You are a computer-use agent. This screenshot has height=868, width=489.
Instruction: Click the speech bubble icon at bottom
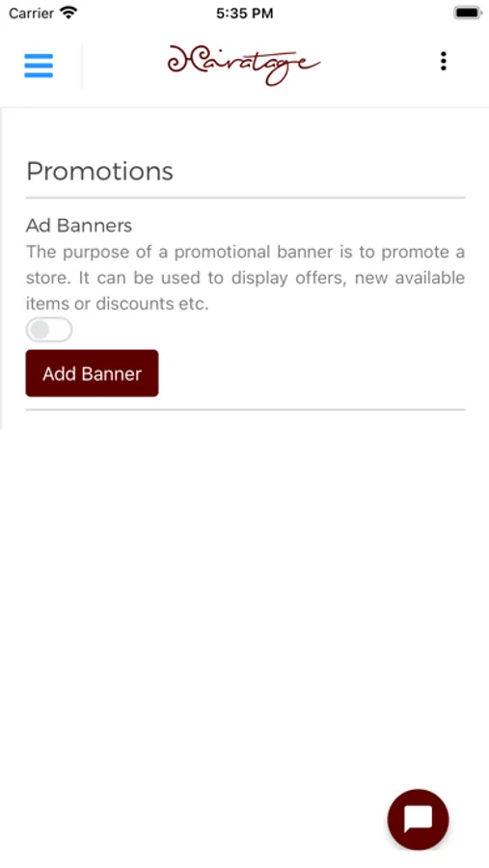pos(419,819)
